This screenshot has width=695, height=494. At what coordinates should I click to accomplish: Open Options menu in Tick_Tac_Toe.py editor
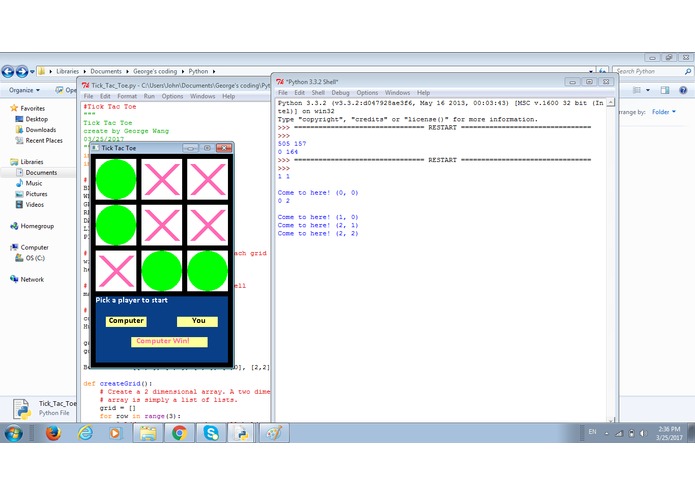click(x=172, y=96)
